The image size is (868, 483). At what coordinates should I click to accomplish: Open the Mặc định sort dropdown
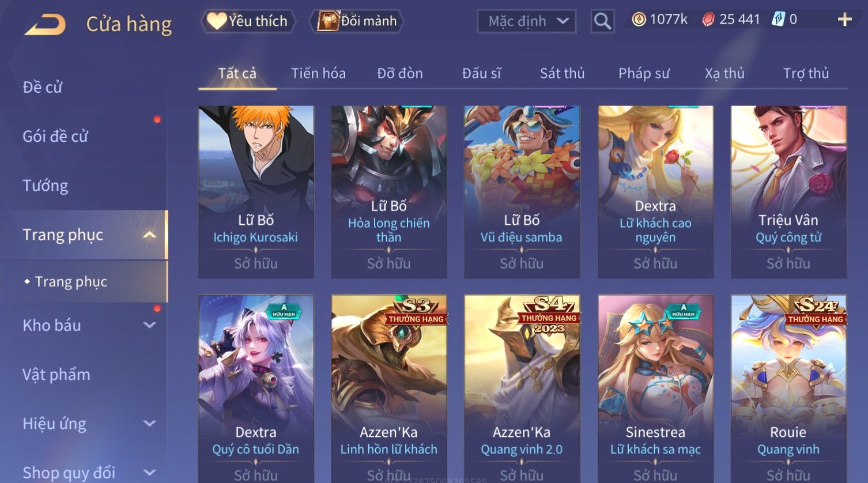526,21
